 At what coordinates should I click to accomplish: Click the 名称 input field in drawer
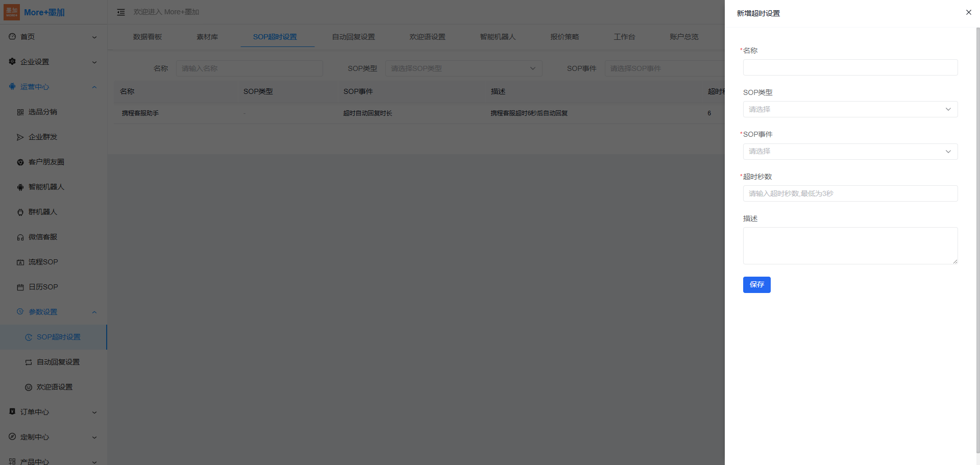(850, 67)
